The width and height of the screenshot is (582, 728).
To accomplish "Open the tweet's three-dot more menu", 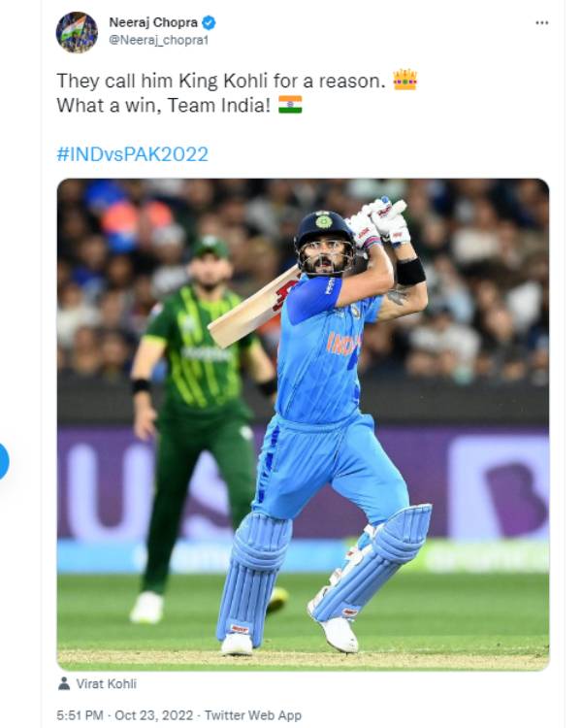I will click(x=542, y=22).
